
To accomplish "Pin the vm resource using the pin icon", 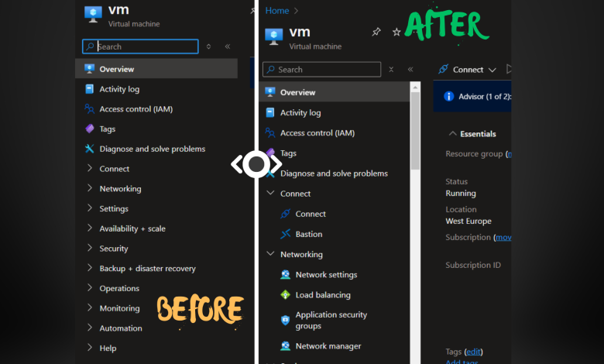I will point(376,33).
